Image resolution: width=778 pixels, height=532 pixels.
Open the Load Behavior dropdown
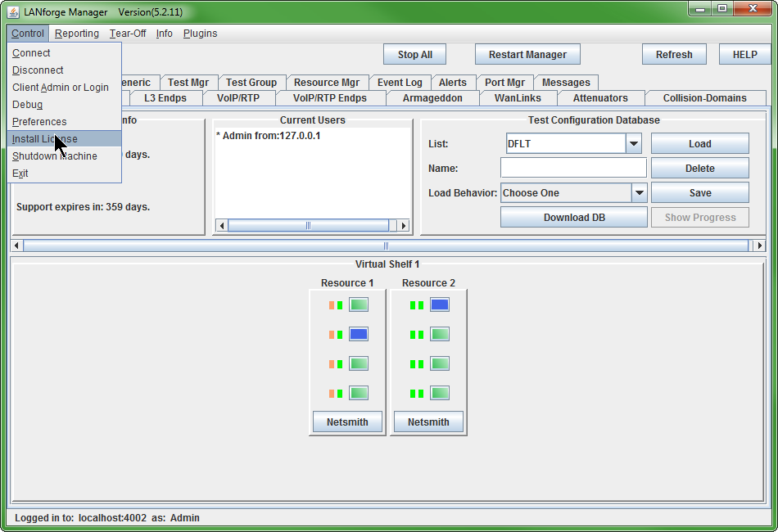click(639, 193)
